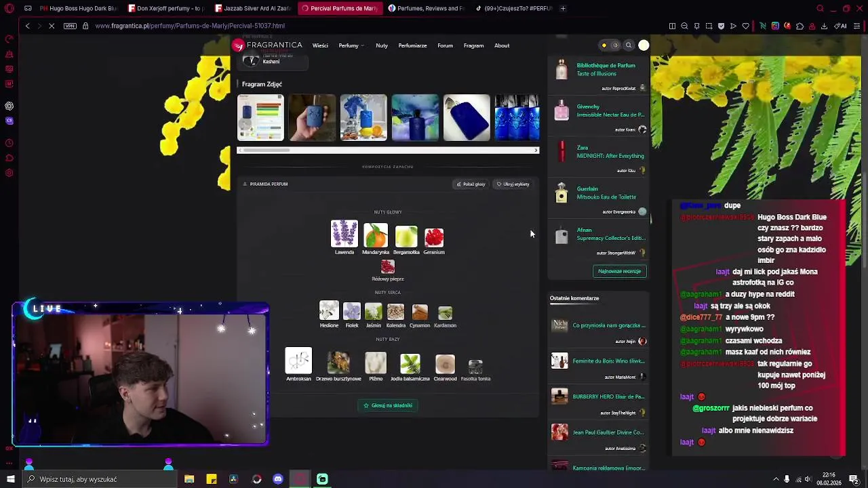Click the Ambroksan base note icon
Screen dimensions: 868x488
click(298, 361)
